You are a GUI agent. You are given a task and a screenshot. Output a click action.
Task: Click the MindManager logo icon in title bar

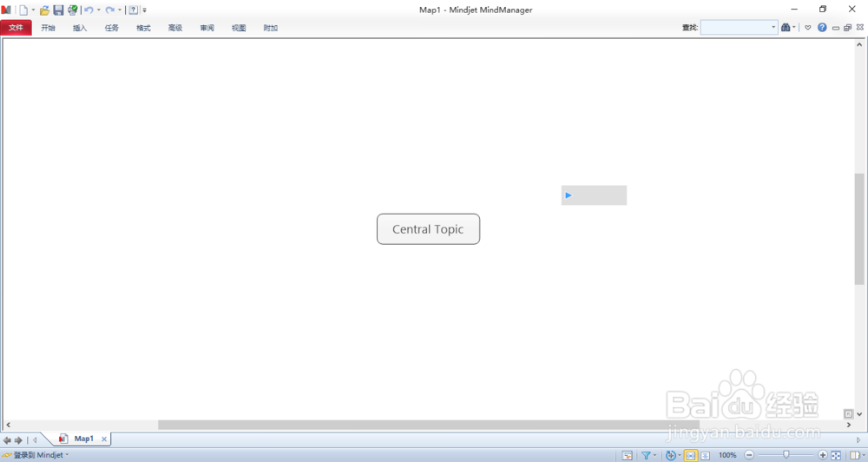coord(6,10)
